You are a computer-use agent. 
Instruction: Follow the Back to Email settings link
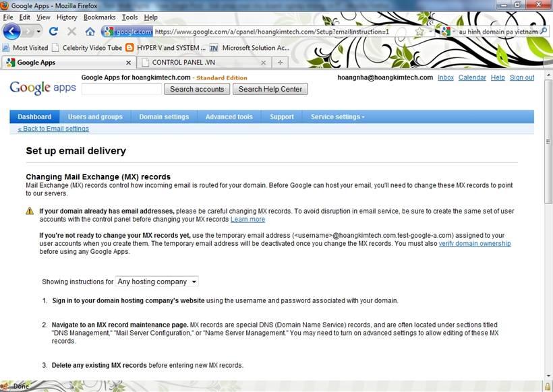[x=53, y=129]
